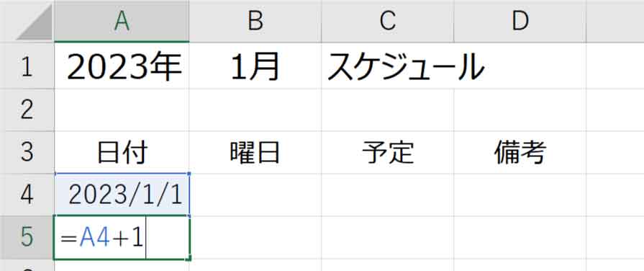644x271 pixels.
Task: Click the Select All corner triangle
Action: pyautogui.click(x=34, y=23)
